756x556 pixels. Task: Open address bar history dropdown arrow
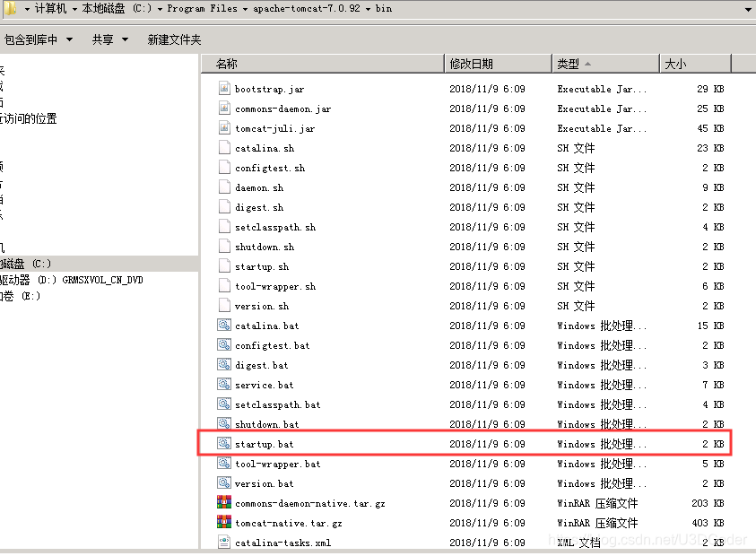(748, 9)
